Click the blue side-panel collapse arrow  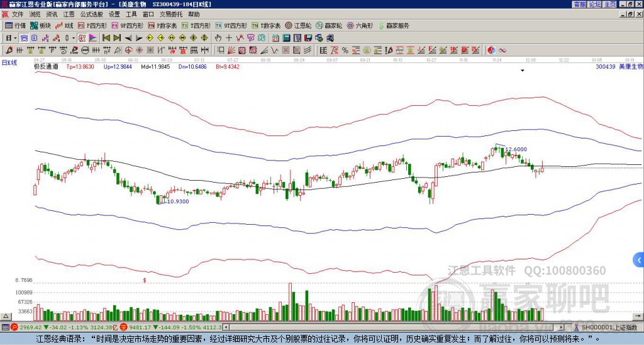[x=639, y=260]
